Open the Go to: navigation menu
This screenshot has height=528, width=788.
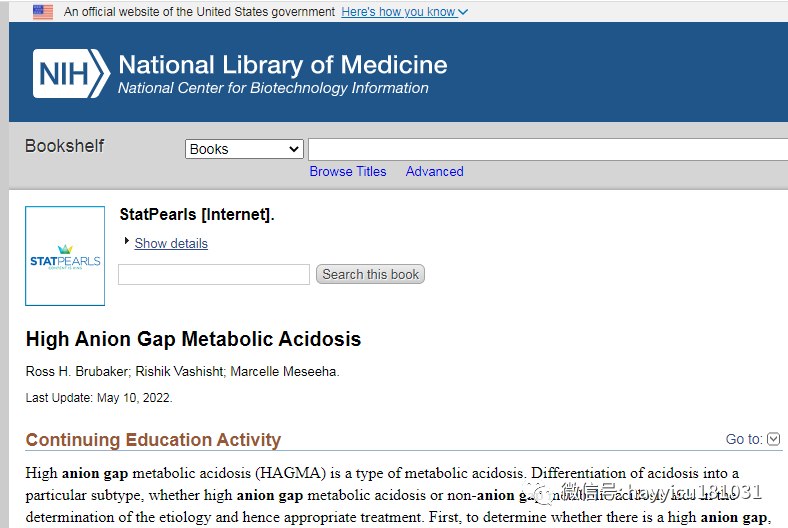pos(744,439)
